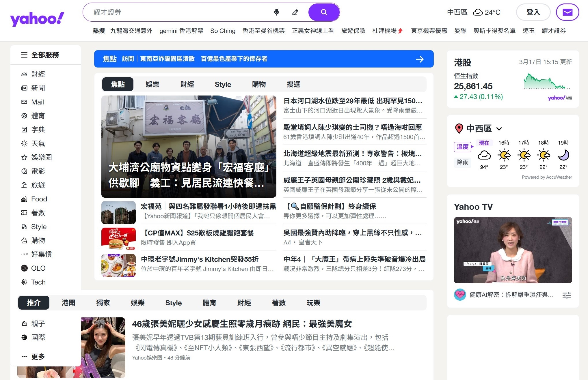Open the Tech section in the sidebar
Image resolution: width=588 pixels, height=380 pixels.
click(x=38, y=282)
